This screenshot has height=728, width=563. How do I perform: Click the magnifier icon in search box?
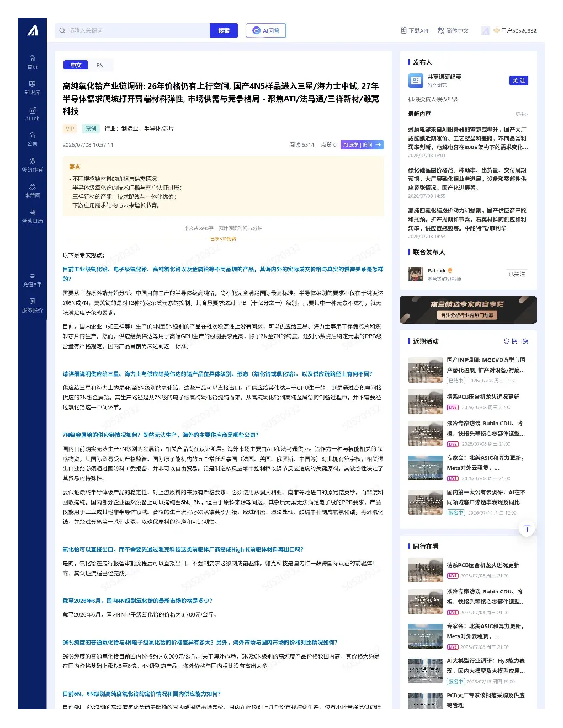pos(62,30)
